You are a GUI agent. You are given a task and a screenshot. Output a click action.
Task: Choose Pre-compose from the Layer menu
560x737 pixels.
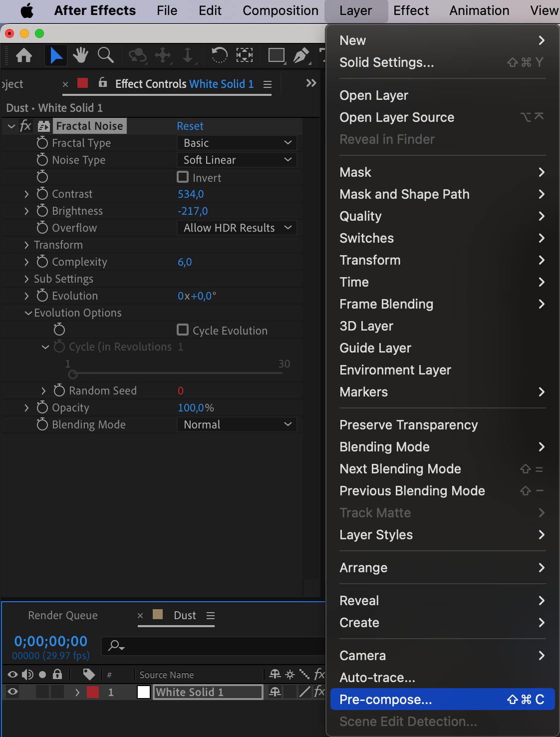[385, 700]
